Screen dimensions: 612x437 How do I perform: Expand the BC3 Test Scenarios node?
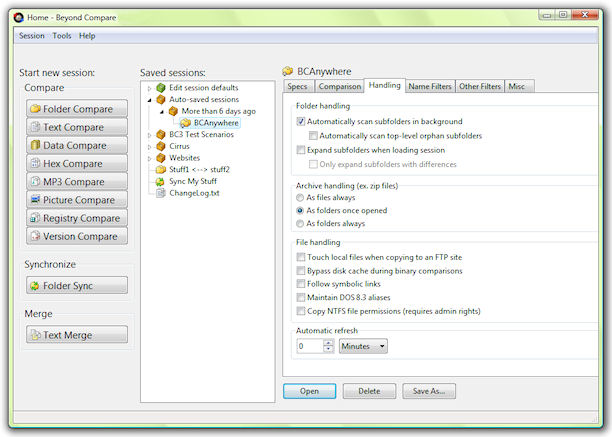coord(149,135)
